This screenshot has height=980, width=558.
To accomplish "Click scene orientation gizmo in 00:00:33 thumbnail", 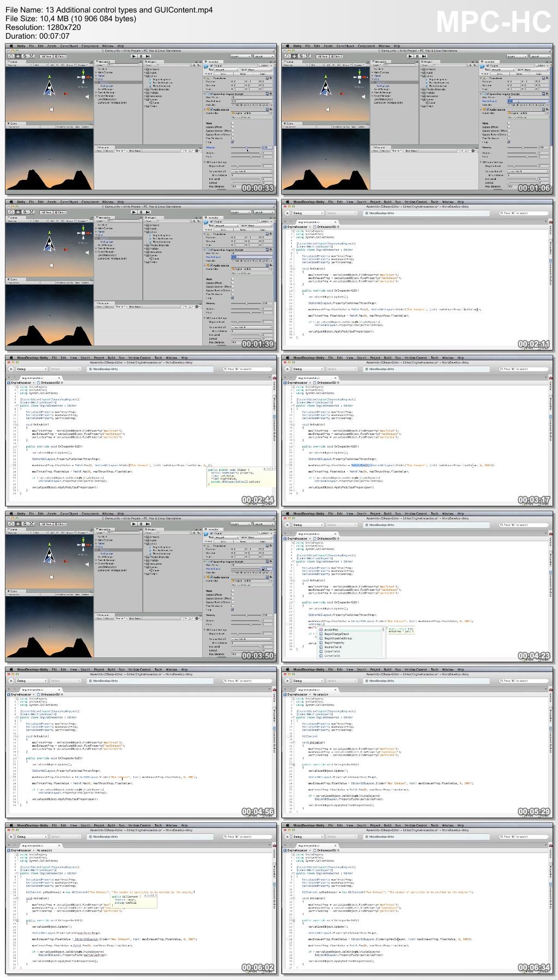I will [x=83, y=77].
